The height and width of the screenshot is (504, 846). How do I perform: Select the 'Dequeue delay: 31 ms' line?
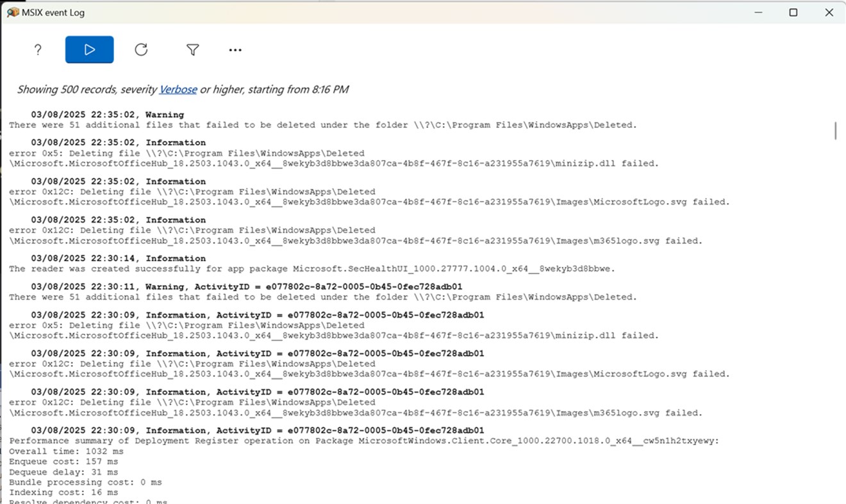63,472
